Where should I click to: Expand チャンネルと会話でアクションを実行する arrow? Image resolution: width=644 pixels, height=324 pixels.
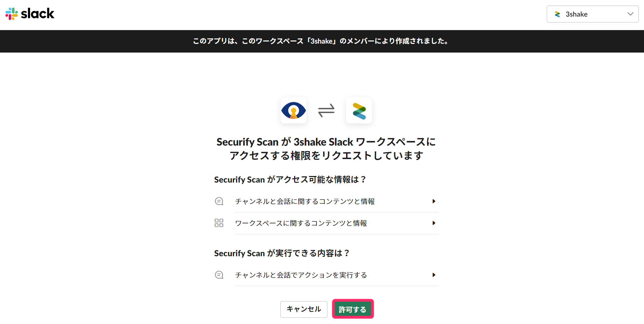click(434, 275)
